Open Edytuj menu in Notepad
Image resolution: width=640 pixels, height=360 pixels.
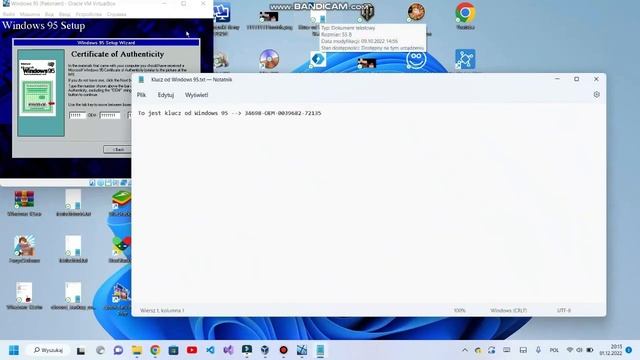tap(166, 95)
